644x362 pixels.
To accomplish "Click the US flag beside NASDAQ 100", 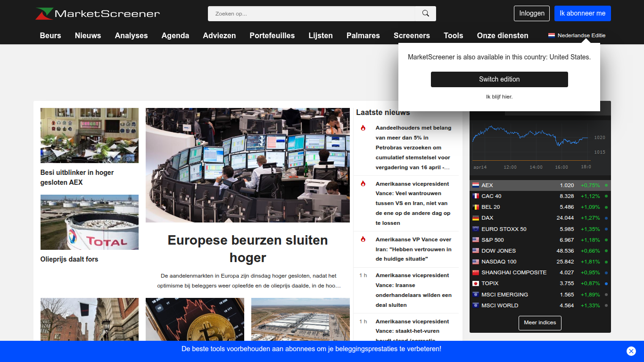I will 476,262.
